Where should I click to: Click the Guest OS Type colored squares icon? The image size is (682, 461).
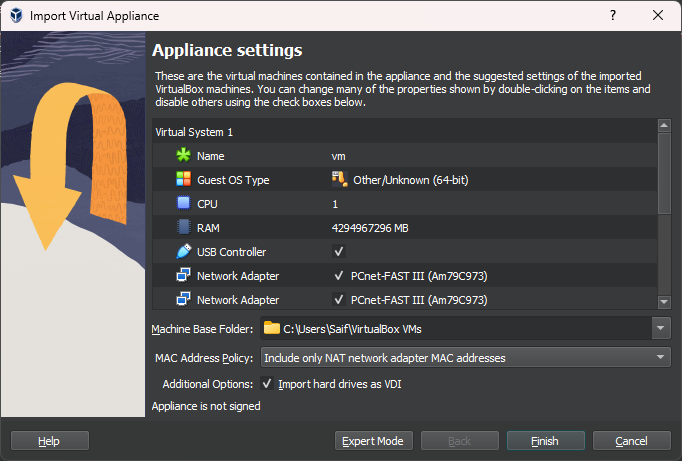click(184, 179)
